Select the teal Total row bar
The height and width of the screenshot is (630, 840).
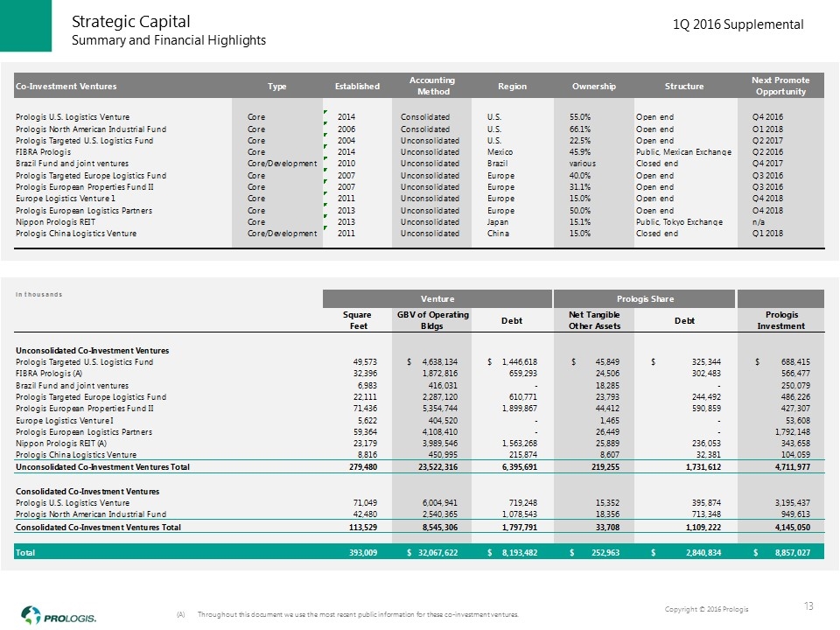coord(420,553)
